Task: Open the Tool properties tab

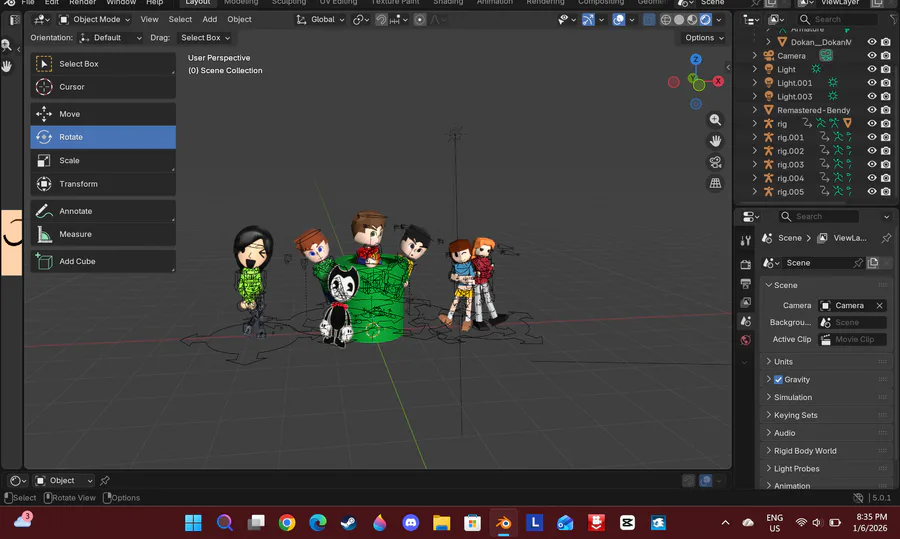Action: pos(746,241)
